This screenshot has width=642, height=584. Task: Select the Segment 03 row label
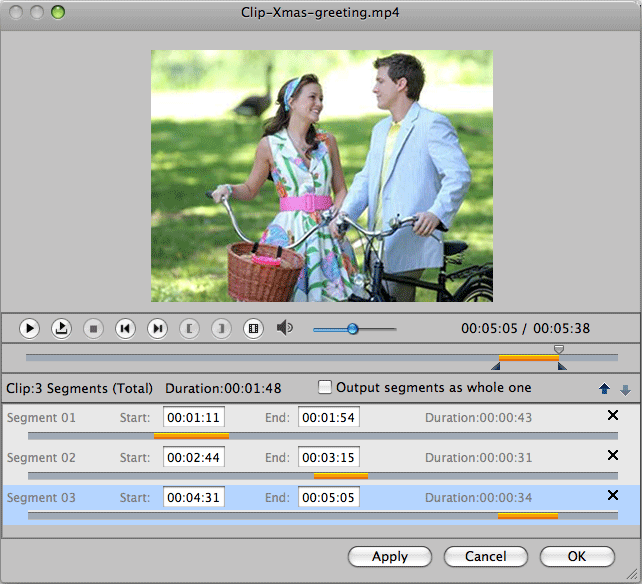click(41, 497)
